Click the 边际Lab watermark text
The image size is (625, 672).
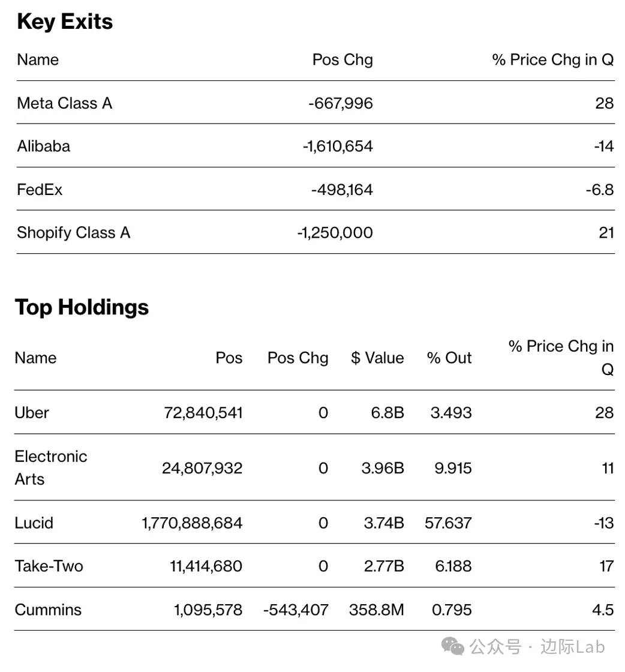coord(572,647)
